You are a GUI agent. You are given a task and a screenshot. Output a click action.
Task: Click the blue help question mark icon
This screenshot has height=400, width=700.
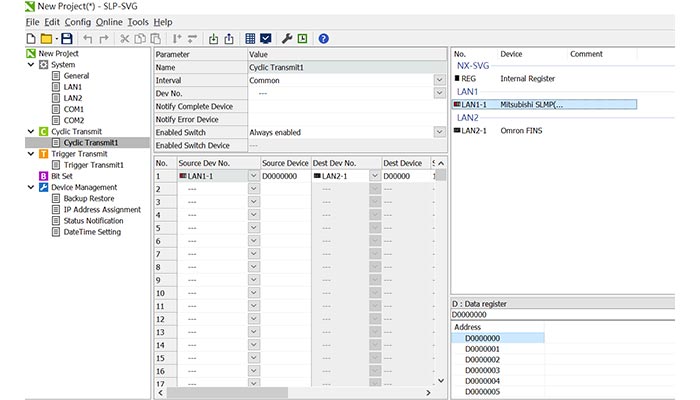click(x=323, y=39)
